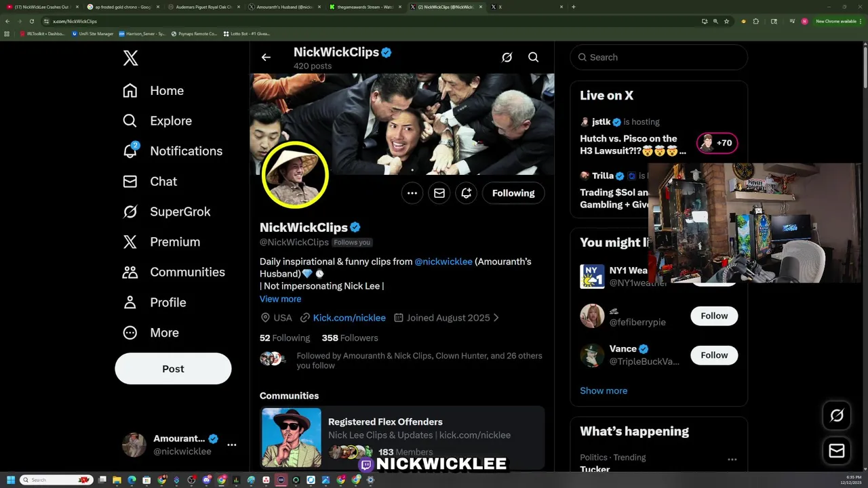868x488 pixels.
Task: Click the address bar URL
Action: coord(75,21)
